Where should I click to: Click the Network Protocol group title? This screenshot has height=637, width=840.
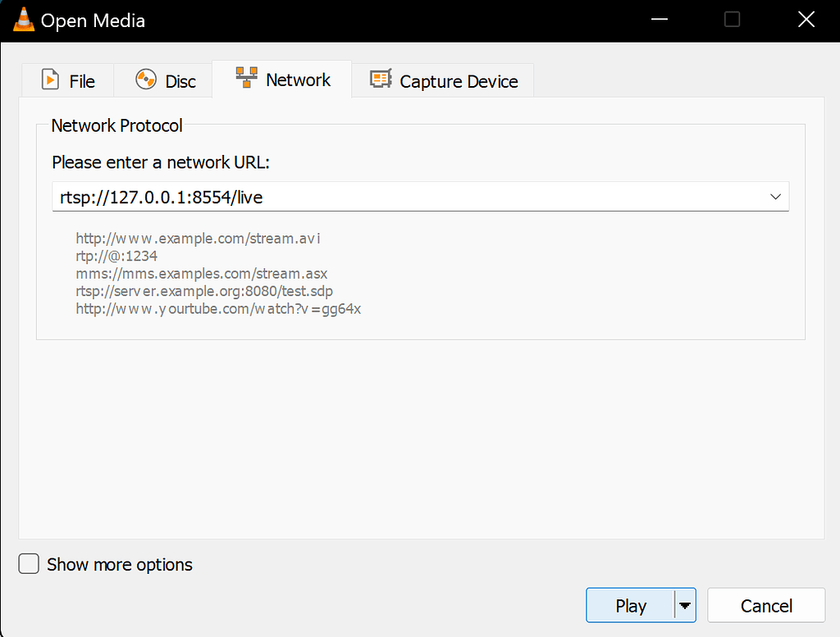[x=116, y=125]
